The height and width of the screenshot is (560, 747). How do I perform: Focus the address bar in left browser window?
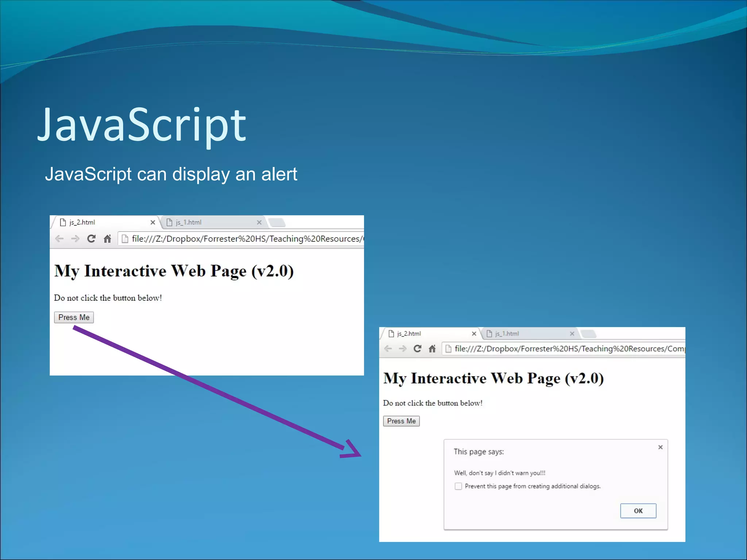point(241,239)
